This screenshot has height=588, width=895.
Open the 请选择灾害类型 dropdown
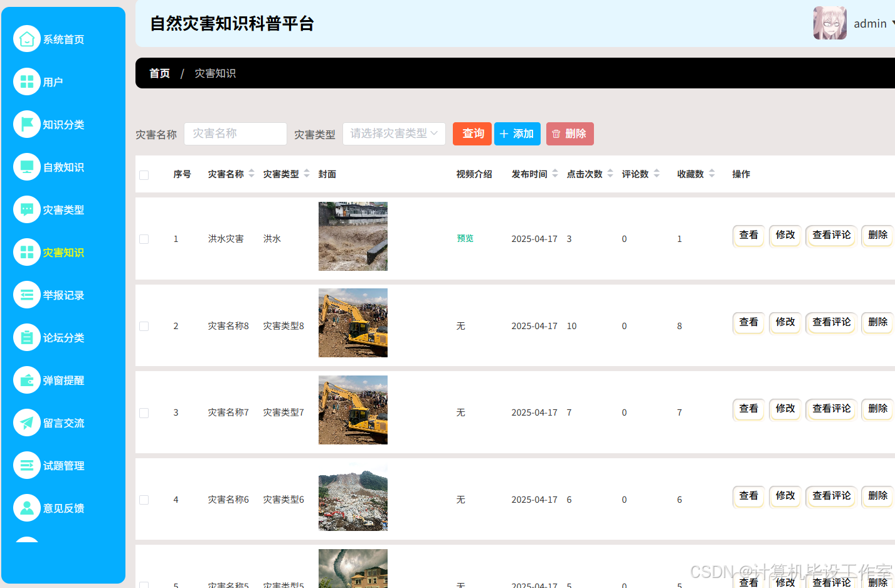[394, 134]
